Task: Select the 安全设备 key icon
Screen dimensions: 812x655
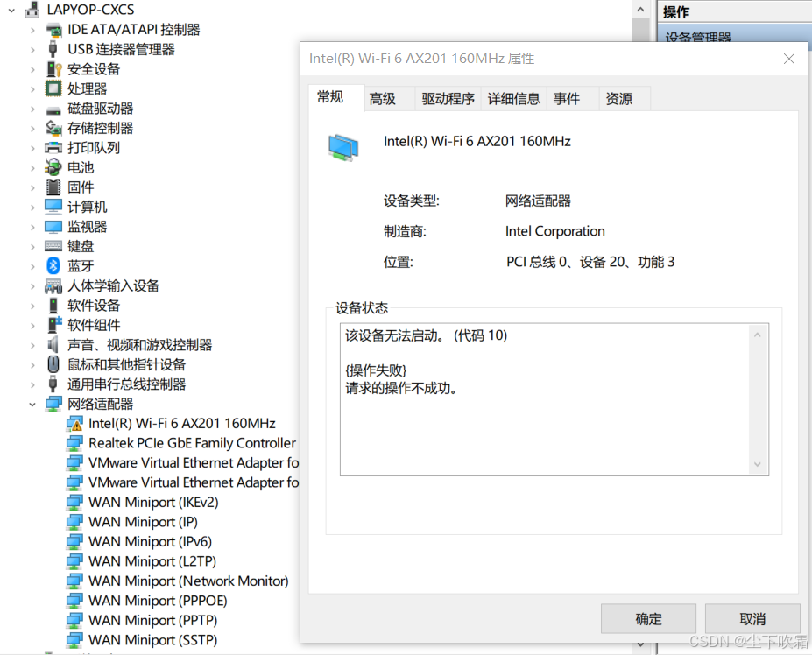Action: pyautogui.click(x=53, y=69)
